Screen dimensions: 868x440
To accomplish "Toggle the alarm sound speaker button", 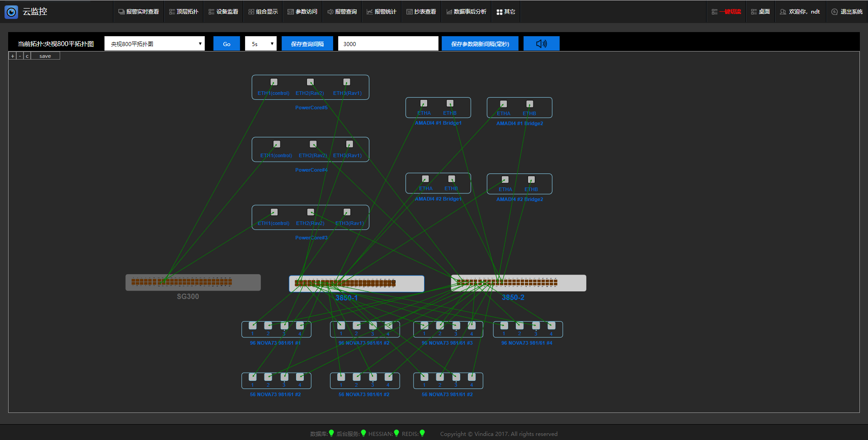I will 541,44.
